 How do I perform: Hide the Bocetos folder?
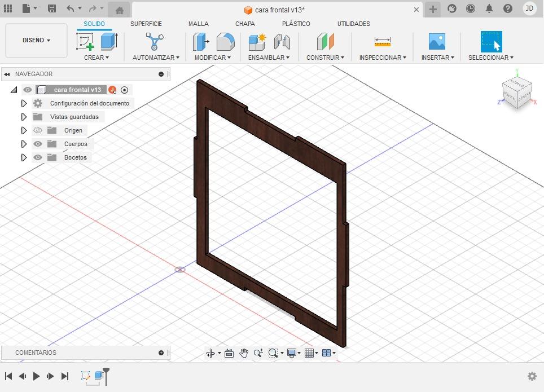(x=37, y=157)
